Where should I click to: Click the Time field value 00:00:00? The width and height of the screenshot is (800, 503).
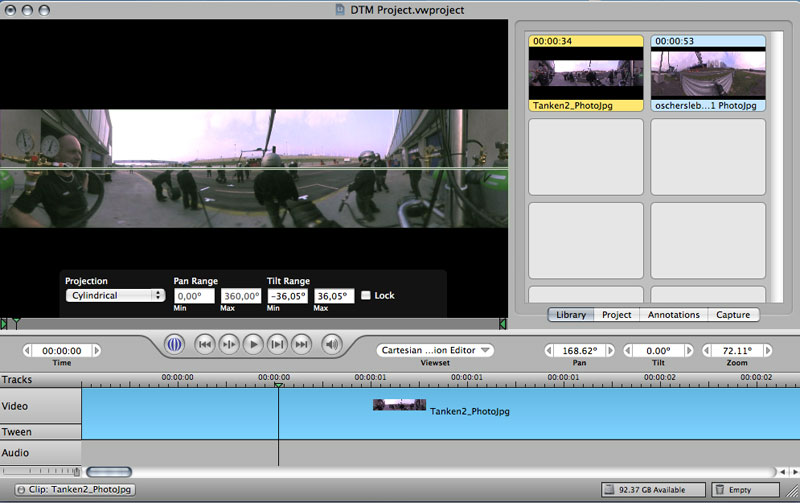(62, 350)
